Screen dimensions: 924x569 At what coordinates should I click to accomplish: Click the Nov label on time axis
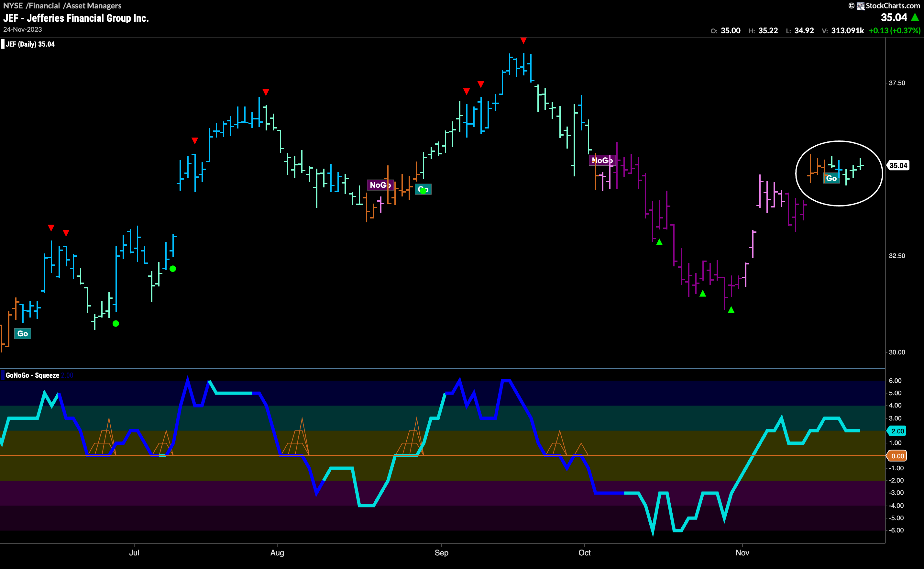click(x=742, y=553)
